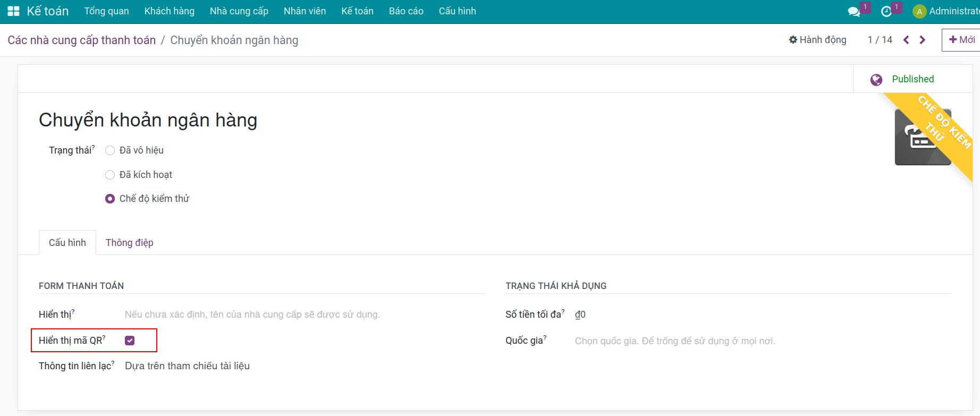Click the record pager 1 / 14
Screen dimensions: 980x416
pyautogui.click(x=880, y=40)
